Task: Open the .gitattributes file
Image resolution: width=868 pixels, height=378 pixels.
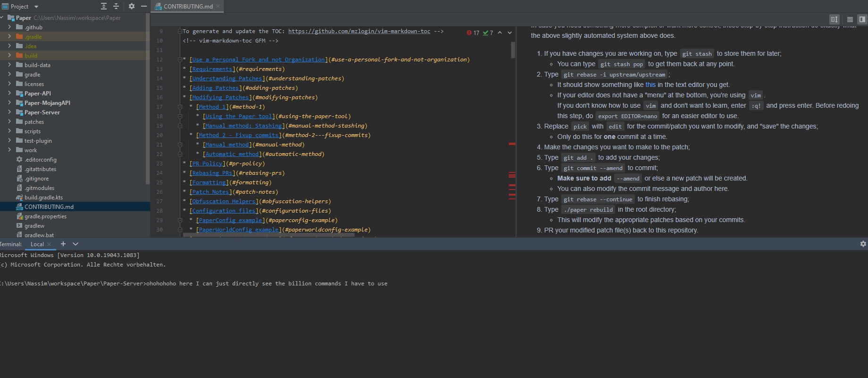Action: [40, 169]
